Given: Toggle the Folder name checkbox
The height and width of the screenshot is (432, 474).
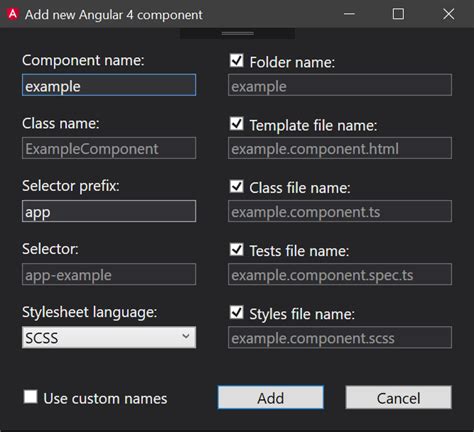Looking at the screenshot, I should pyautogui.click(x=236, y=61).
